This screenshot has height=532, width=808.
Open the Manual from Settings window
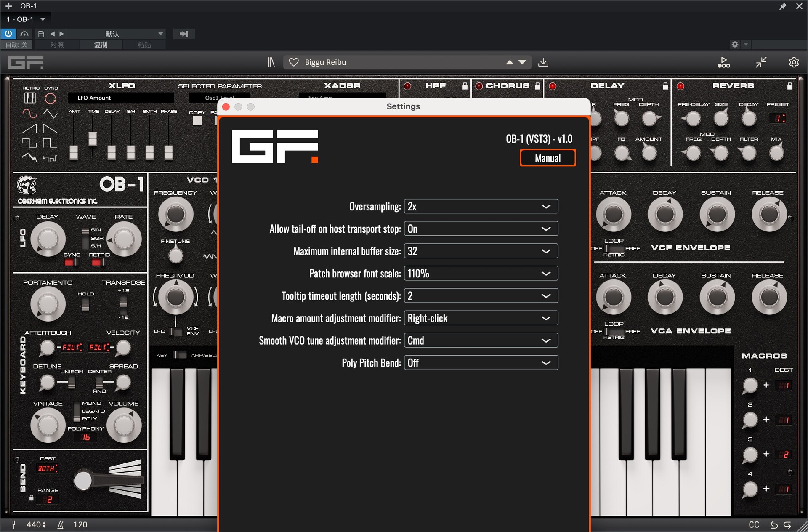(548, 158)
